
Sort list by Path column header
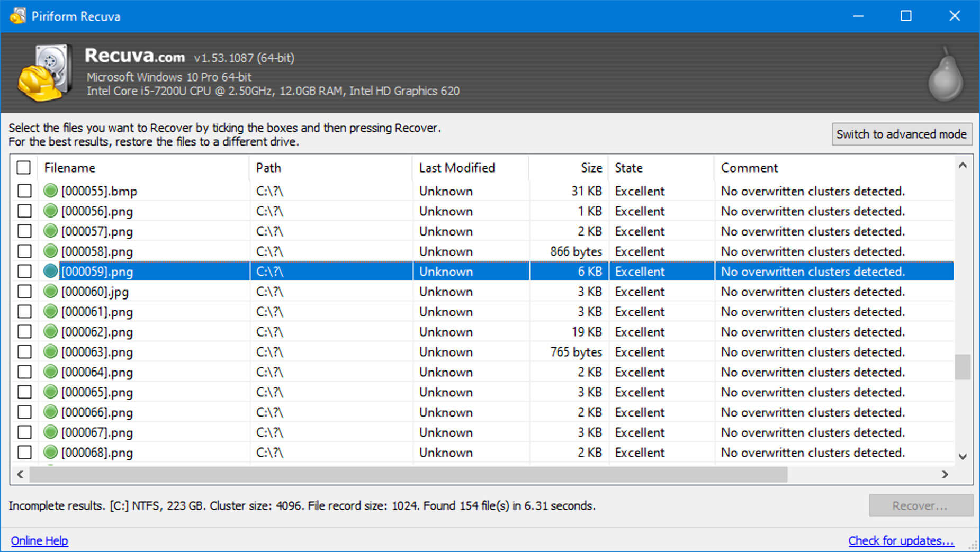330,168
